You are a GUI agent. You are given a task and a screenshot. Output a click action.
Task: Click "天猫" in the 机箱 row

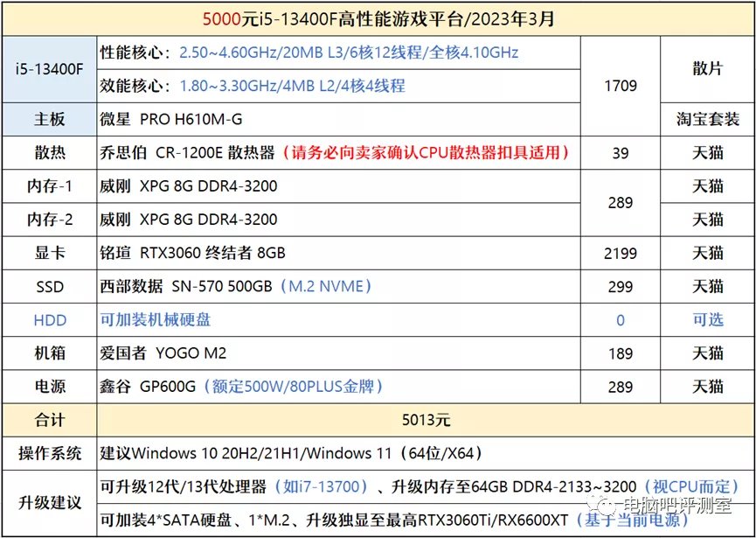[707, 353]
